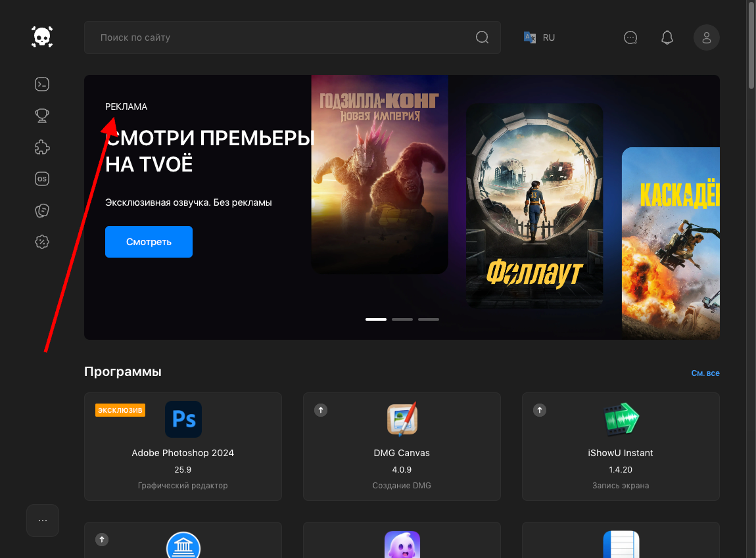This screenshot has width=756, height=558.
Task: Click the DMG Canvas app icon
Action: [x=402, y=419]
